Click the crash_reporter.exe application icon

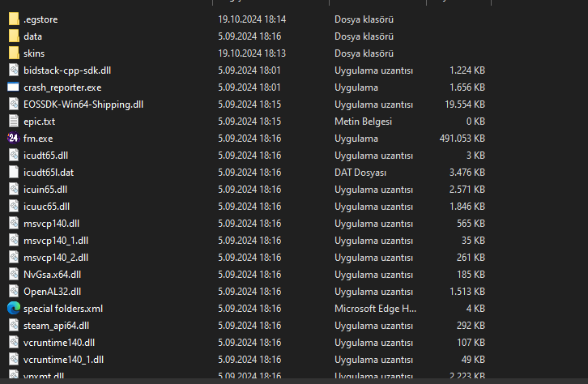pyautogui.click(x=14, y=87)
